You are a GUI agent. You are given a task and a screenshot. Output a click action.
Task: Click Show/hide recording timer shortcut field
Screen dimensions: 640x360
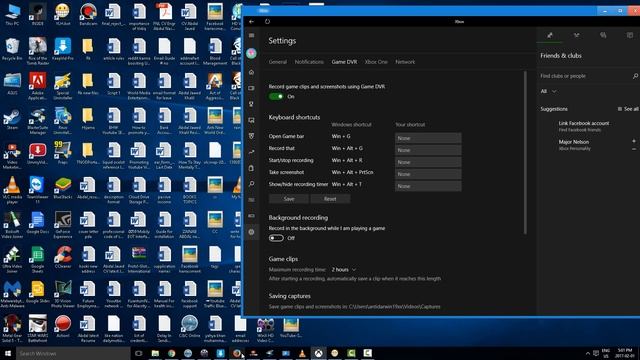click(428, 186)
